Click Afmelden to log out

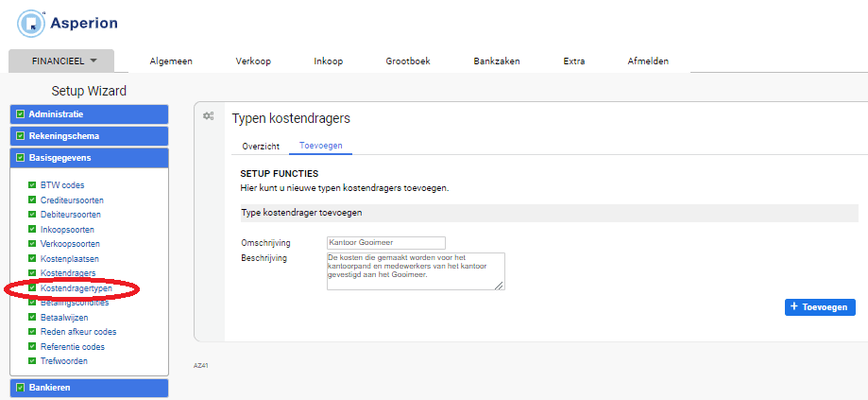point(648,61)
